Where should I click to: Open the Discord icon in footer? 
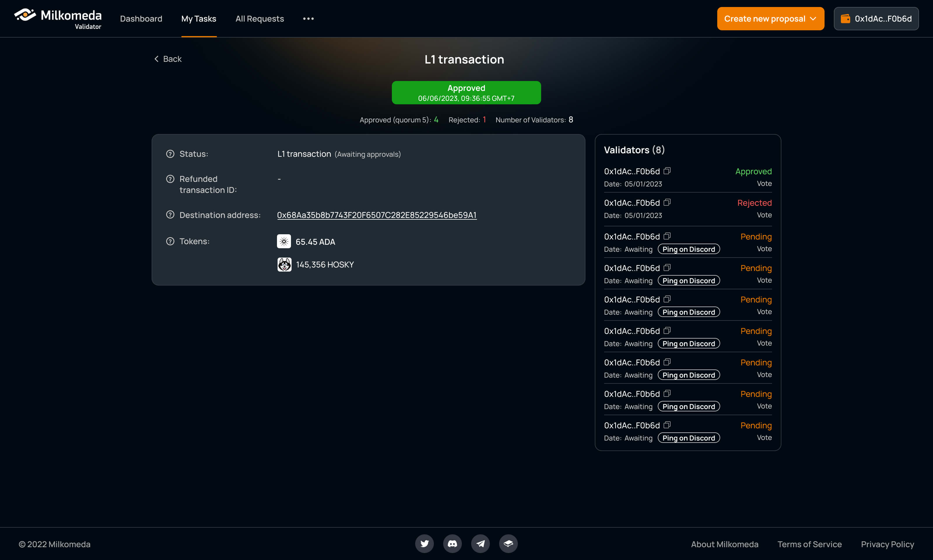coord(452,543)
